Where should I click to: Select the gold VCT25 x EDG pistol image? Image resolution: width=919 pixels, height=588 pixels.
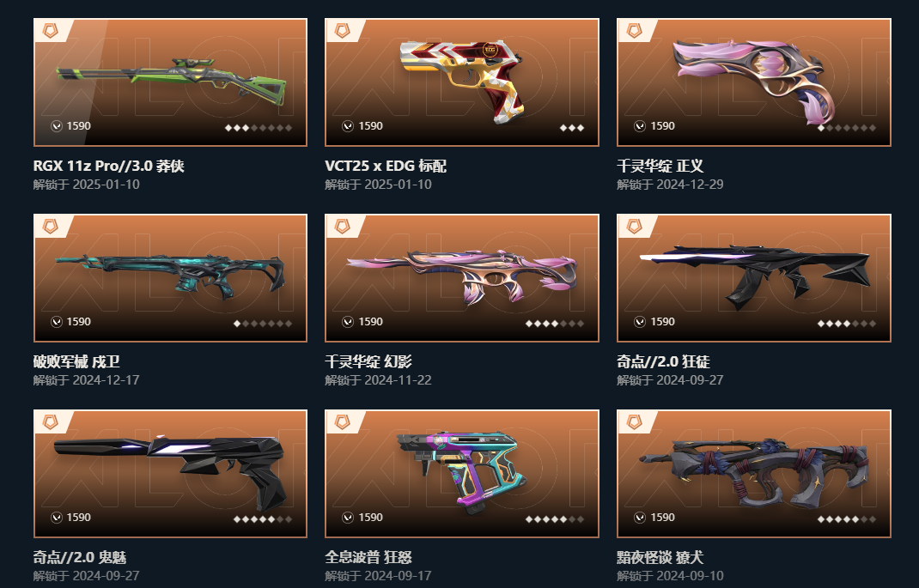pyautogui.click(x=462, y=81)
